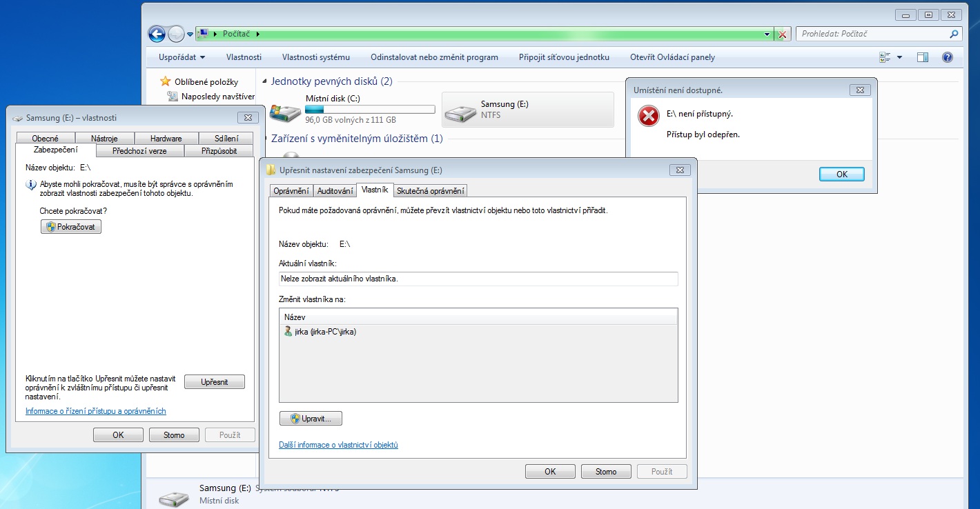Click the Pokračovat shield button
The height and width of the screenshot is (509, 980).
click(71, 226)
